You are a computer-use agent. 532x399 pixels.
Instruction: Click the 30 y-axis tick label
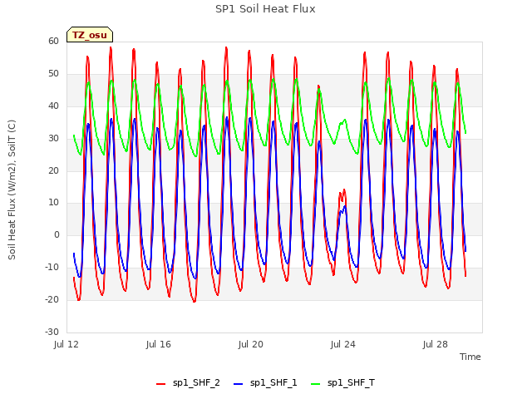53,139
